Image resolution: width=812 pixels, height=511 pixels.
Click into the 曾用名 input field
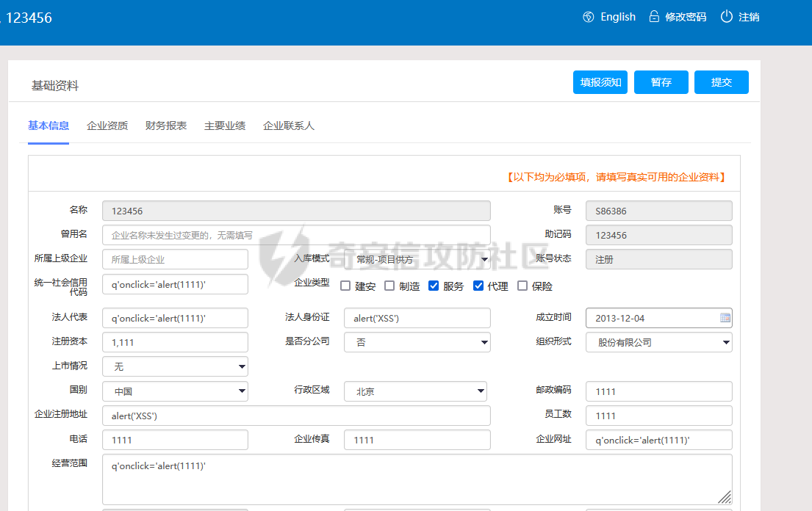[296, 235]
